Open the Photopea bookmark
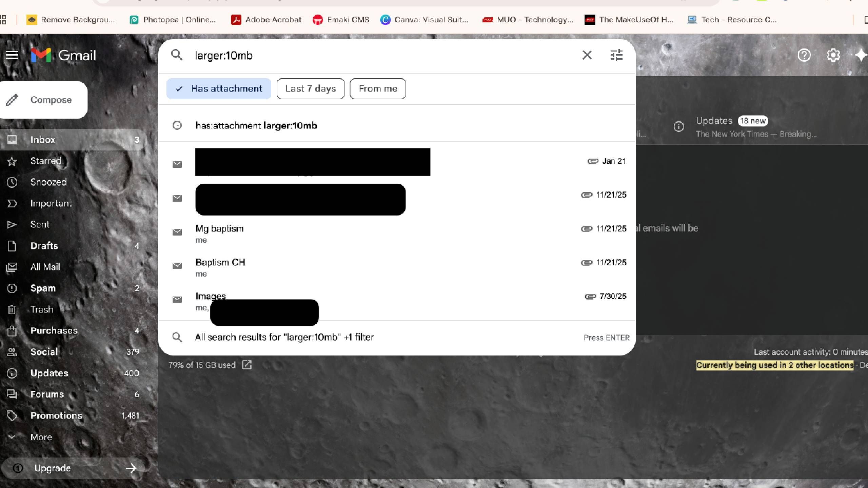Image resolution: width=868 pixels, height=488 pixels. (173, 20)
